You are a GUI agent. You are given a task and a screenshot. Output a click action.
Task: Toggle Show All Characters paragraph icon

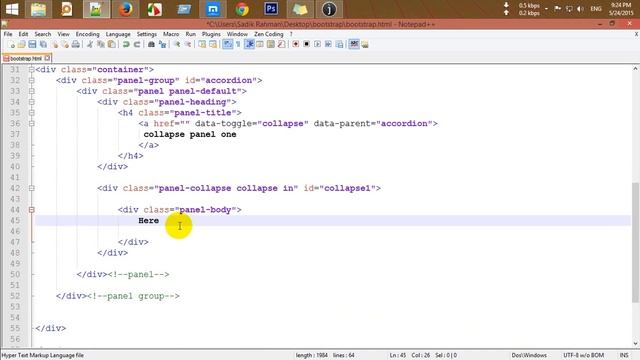click(x=238, y=44)
